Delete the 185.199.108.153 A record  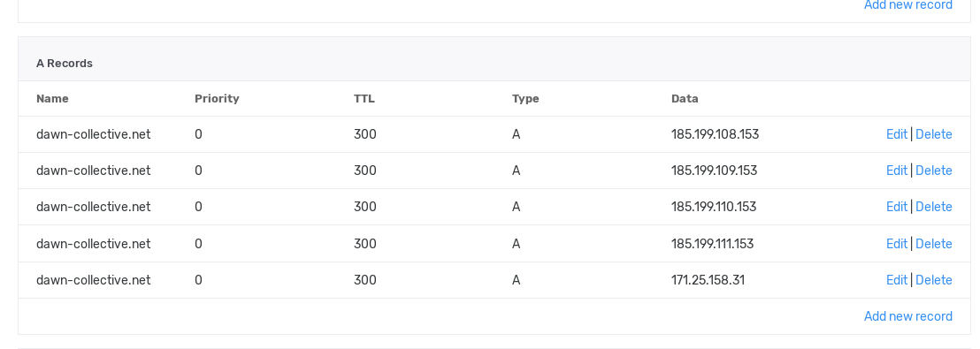tap(934, 134)
